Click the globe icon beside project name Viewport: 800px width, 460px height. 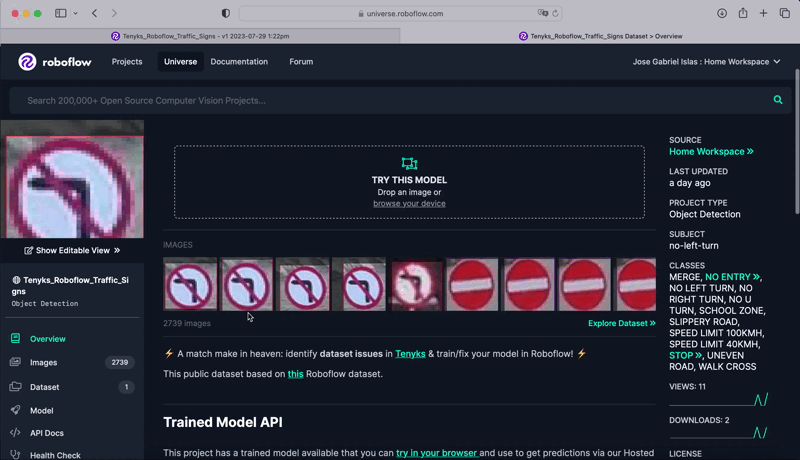tap(16, 280)
